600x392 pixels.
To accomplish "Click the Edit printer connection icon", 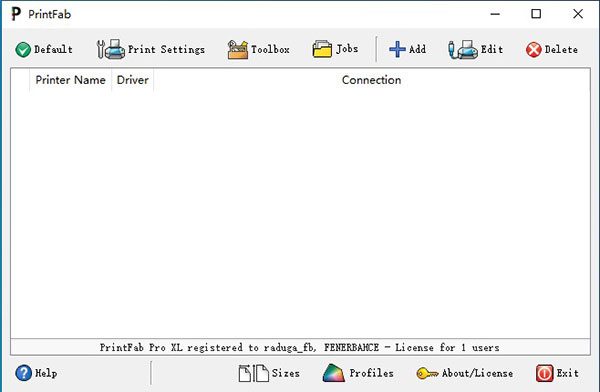I will (x=463, y=49).
